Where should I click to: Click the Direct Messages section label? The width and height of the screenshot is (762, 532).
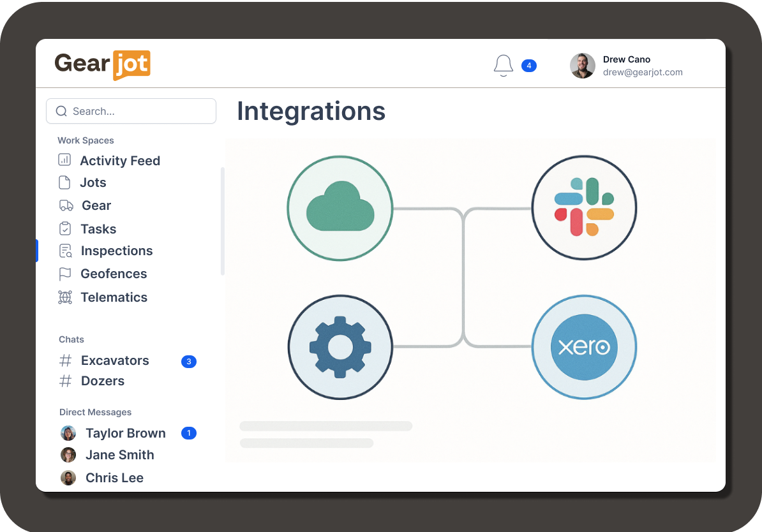click(x=95, y=412)
